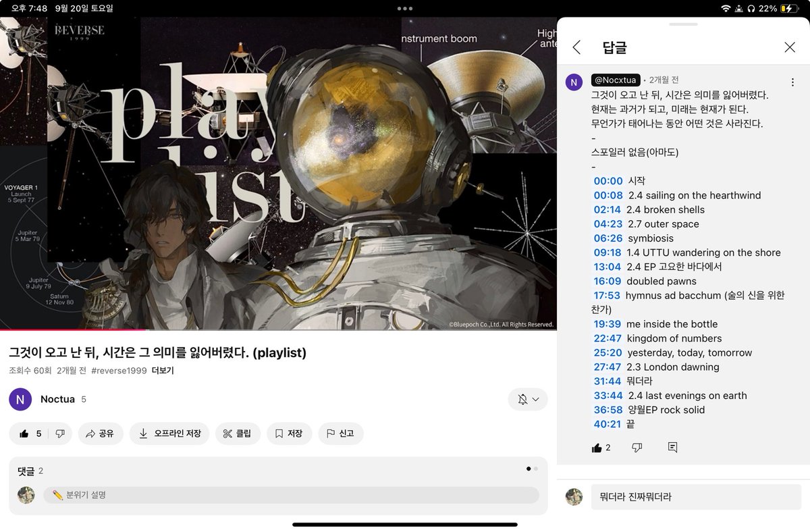Jump to timestamp 09:18 wandering on the shore
Screen dimensions: 810x532
click(607, 252)
